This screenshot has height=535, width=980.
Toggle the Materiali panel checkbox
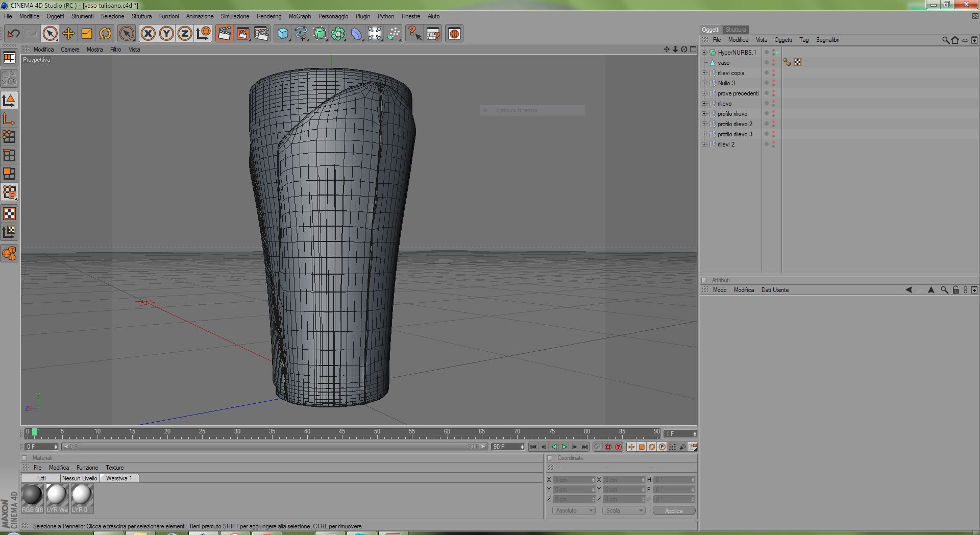tap(24, 458)
